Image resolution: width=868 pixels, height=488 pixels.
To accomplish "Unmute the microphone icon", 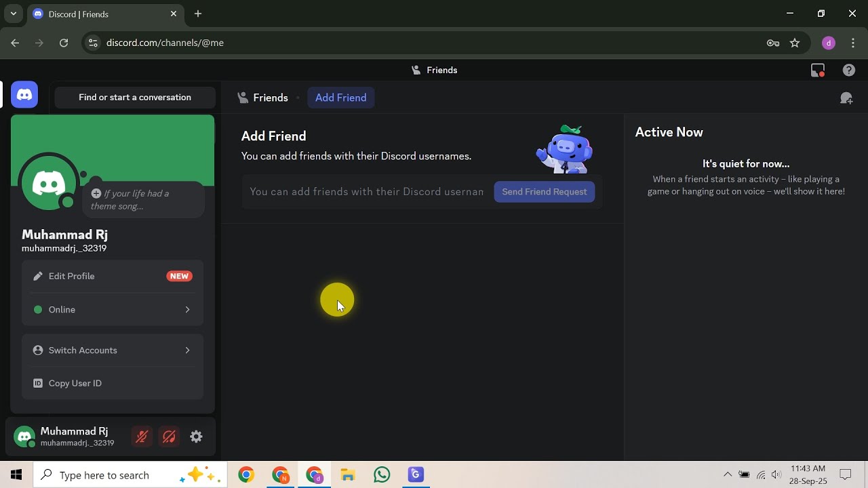I will [x=142, y=437].
